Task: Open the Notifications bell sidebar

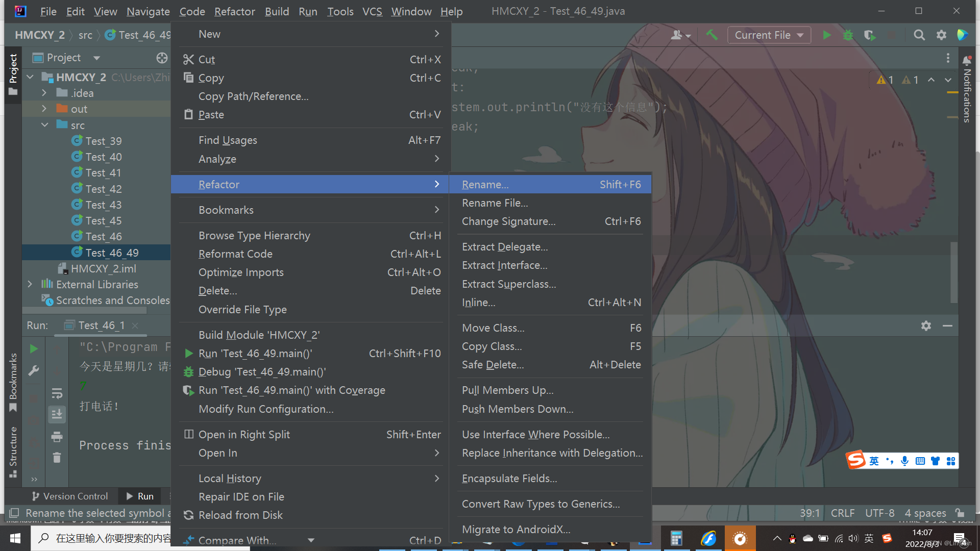Action: click(967, 61)
